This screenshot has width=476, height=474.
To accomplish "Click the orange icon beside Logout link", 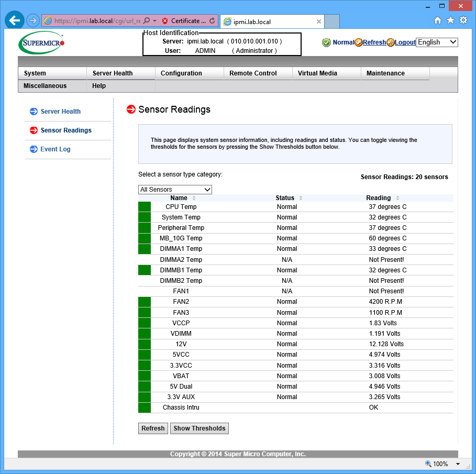I will click(x=391, y=42).
